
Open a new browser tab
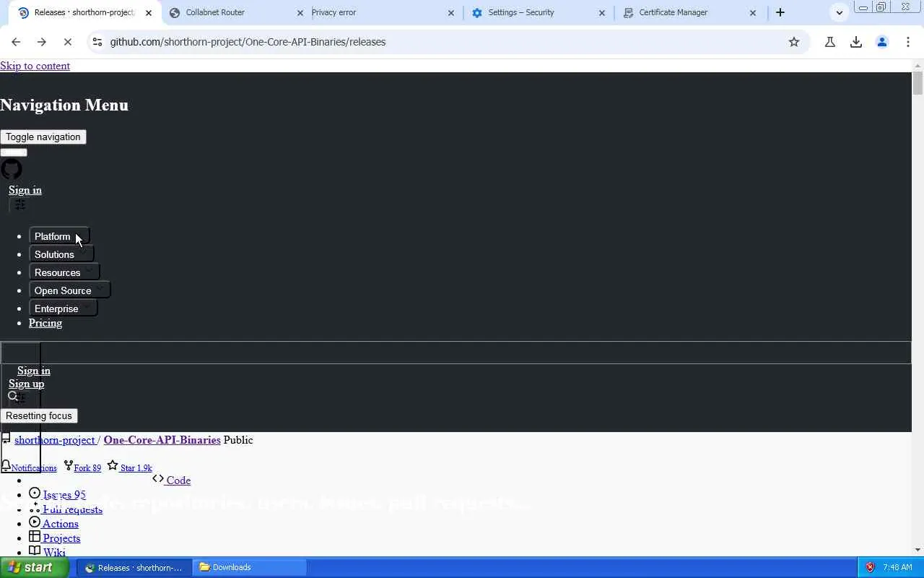[x=780, y=12]
